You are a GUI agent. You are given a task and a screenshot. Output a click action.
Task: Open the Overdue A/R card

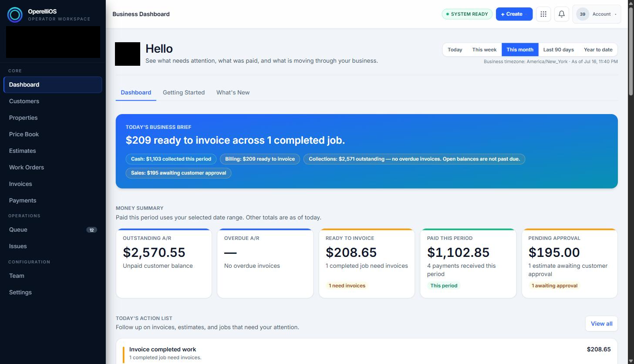265,263
